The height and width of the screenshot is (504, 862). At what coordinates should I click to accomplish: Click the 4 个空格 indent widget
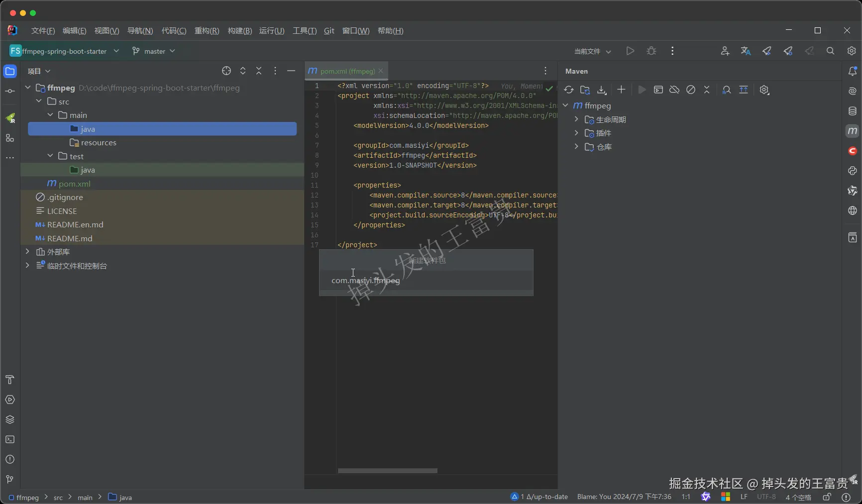point(798,497)
